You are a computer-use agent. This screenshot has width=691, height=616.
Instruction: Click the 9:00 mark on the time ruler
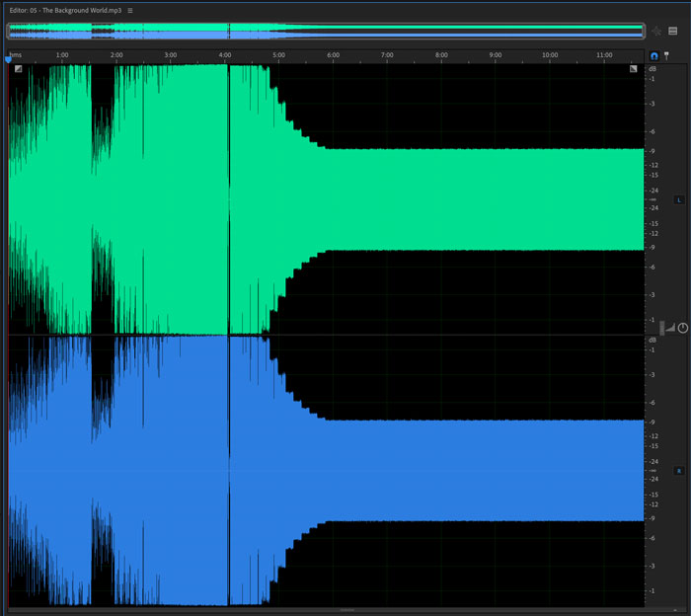[x=496, y=55]
